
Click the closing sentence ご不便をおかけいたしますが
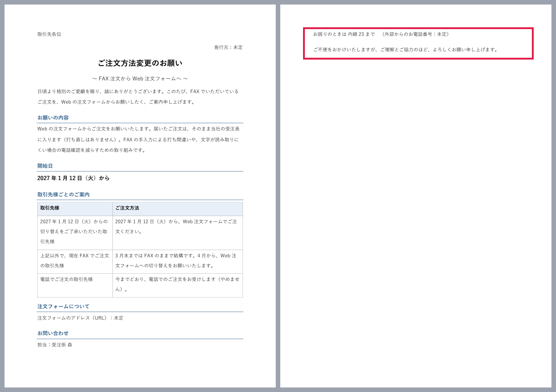(x=406, y=50)
